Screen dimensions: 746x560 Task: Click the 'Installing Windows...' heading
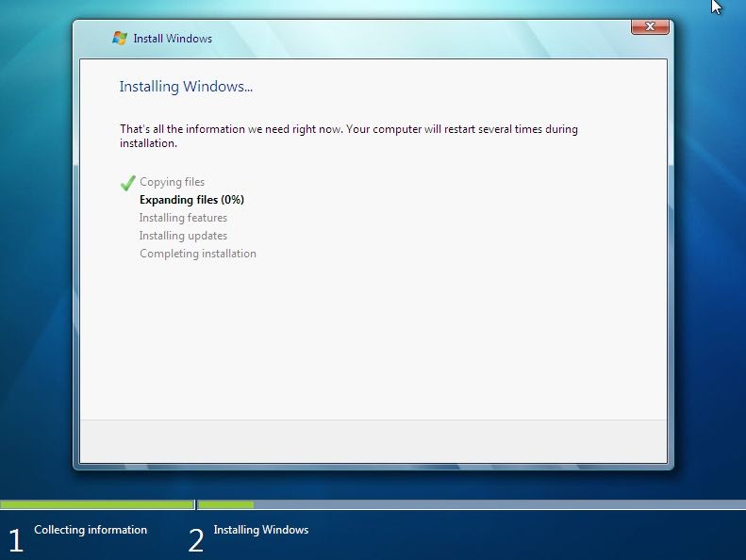[x=186, y=87]
